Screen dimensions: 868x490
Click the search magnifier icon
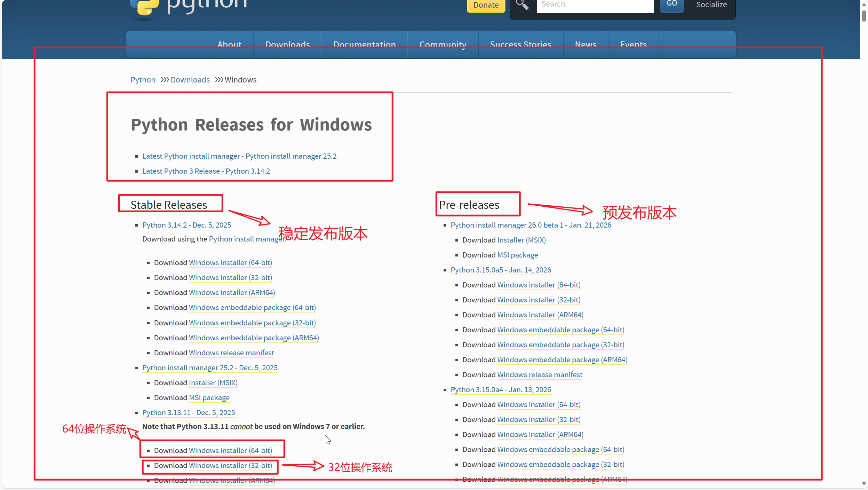522,5
